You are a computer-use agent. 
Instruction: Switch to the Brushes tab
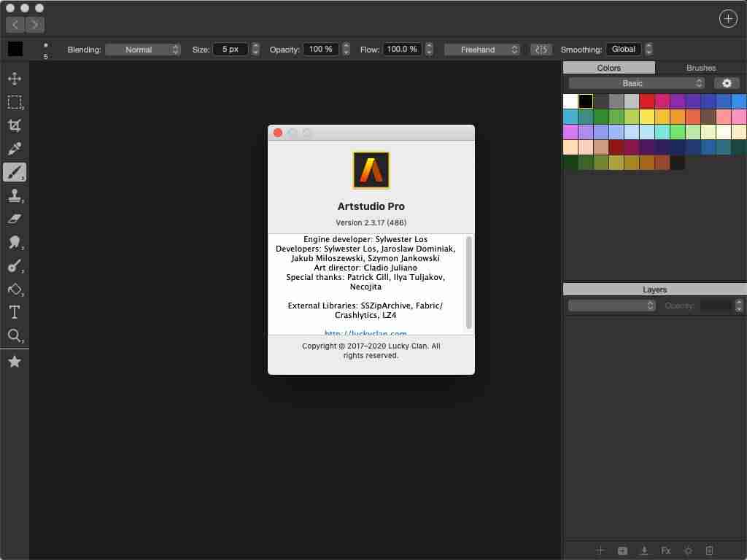click(701, 68)
